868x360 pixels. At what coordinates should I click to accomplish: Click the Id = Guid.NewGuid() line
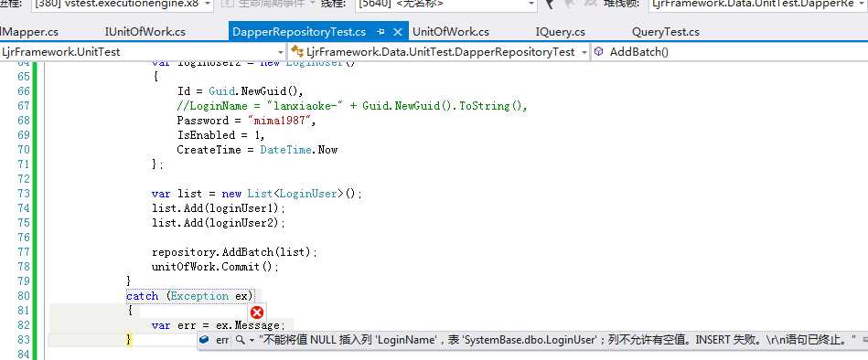(241, 91)
